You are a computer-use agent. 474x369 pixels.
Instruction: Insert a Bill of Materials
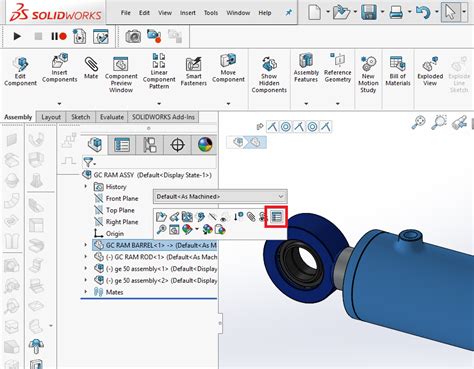[398, 71]
